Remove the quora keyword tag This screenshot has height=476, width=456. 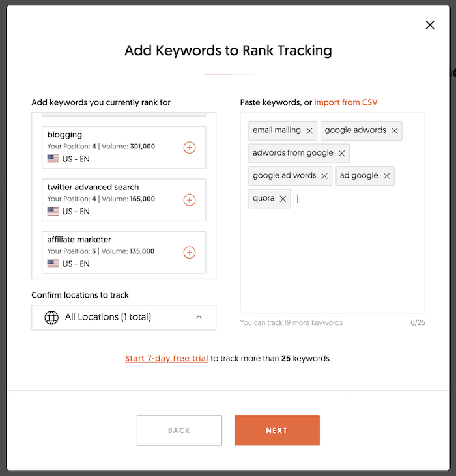coord(283,199)
